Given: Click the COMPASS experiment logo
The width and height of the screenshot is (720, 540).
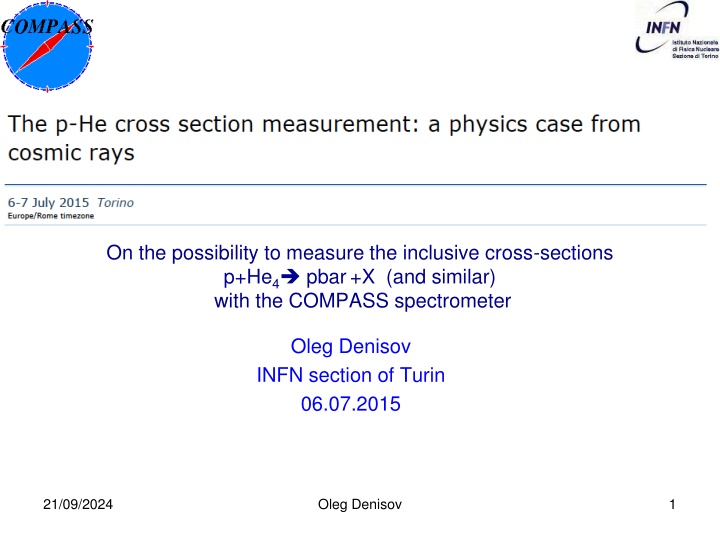Looking at the screenshot, I should point(47,52).
